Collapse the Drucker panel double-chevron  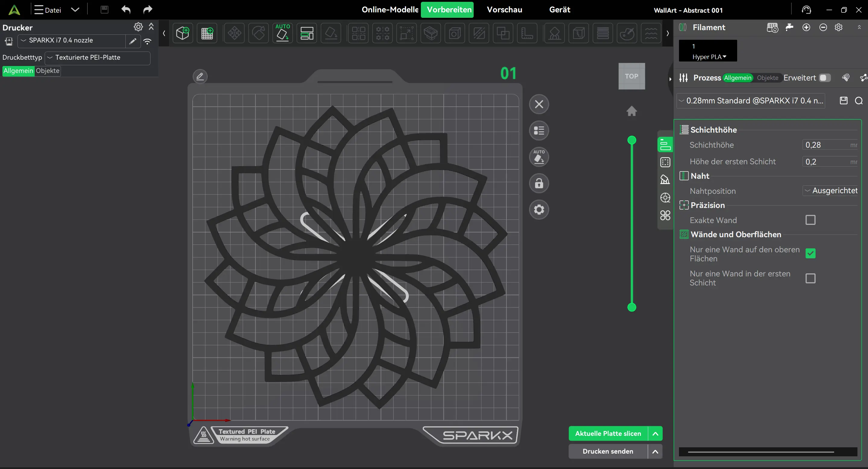[x=151, y=27]
